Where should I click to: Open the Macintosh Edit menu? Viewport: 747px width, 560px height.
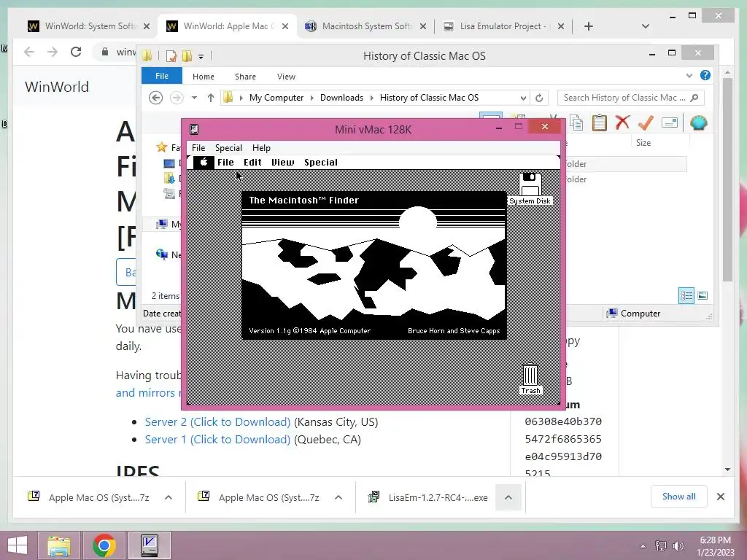252,163
